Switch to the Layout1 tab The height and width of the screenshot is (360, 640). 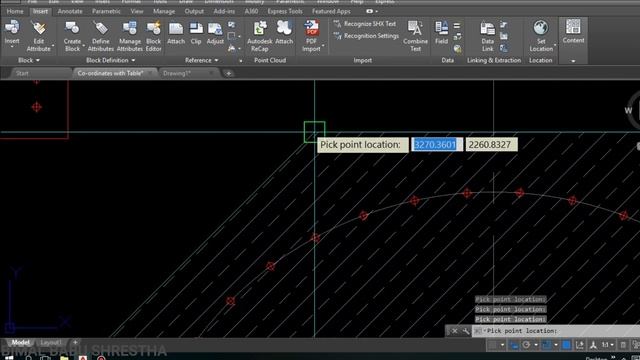click(51, 342)
